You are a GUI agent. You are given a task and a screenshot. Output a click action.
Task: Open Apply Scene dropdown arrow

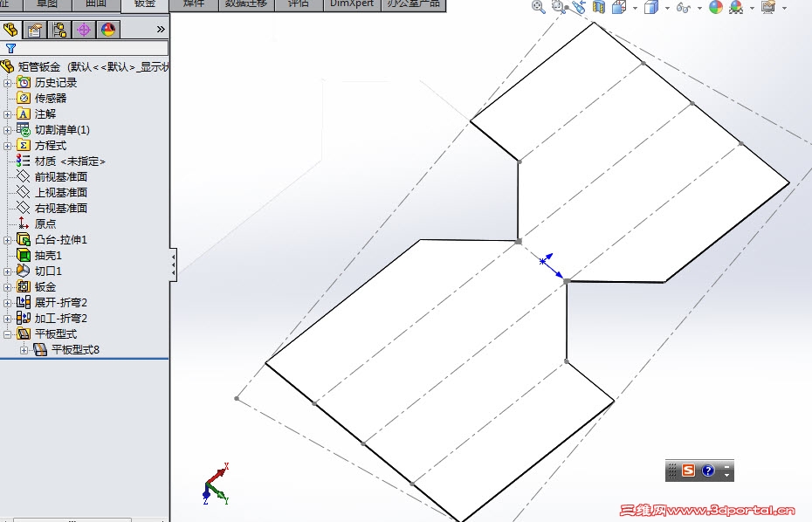(x=752, y=8)
